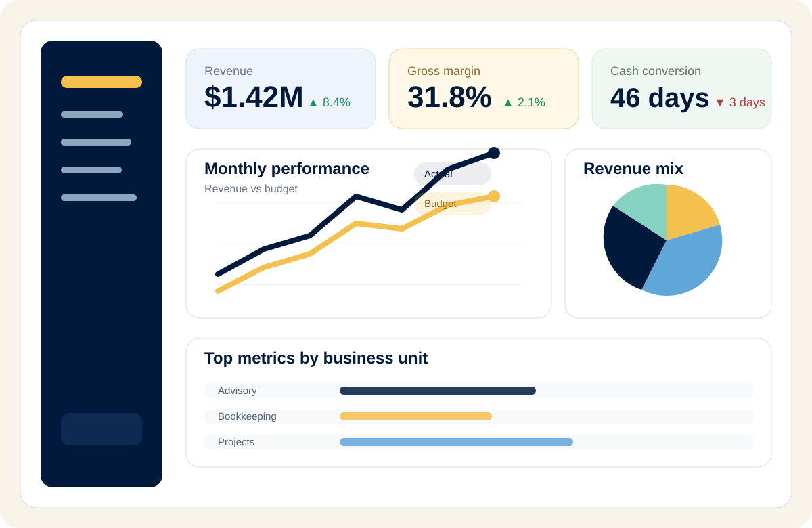Click the dark Advisory progress bar
The height and width of the screenshot is (528, 812).
point(438,391)
